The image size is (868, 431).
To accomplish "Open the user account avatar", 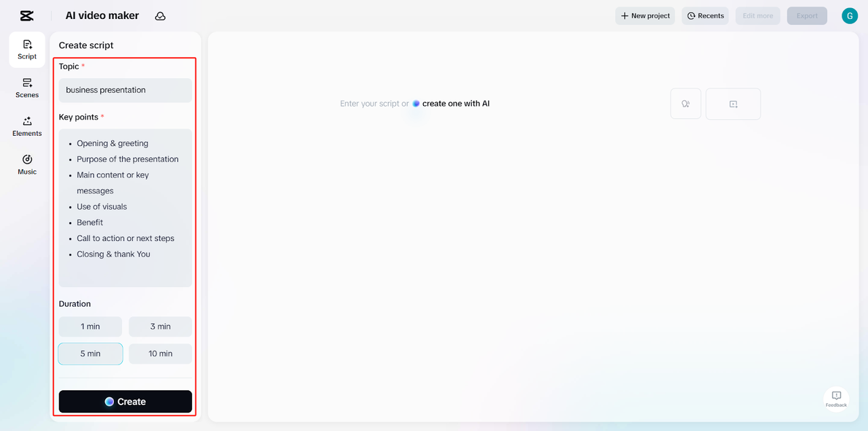I will click(850, 16).
